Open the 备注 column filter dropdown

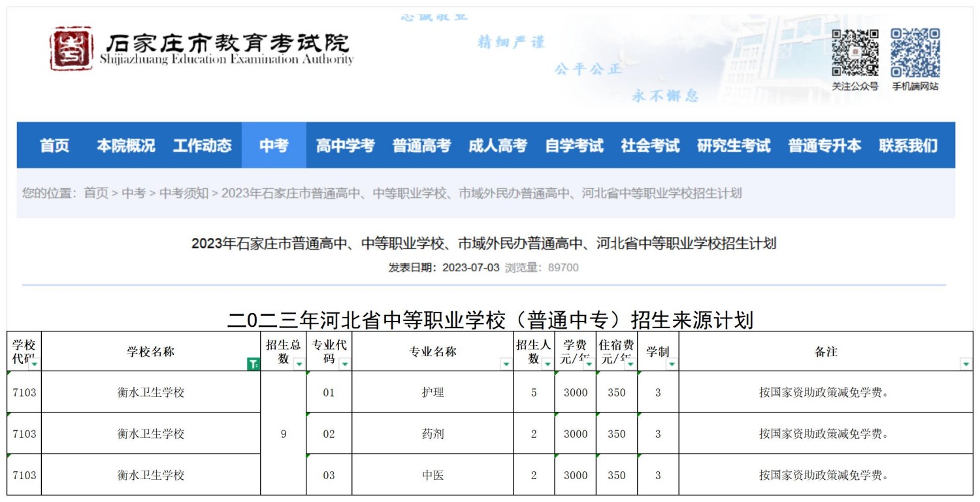965,364
